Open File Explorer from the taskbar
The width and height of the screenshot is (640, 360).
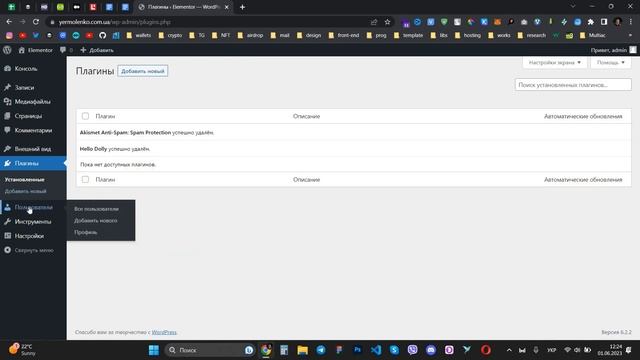click(302, 350)
